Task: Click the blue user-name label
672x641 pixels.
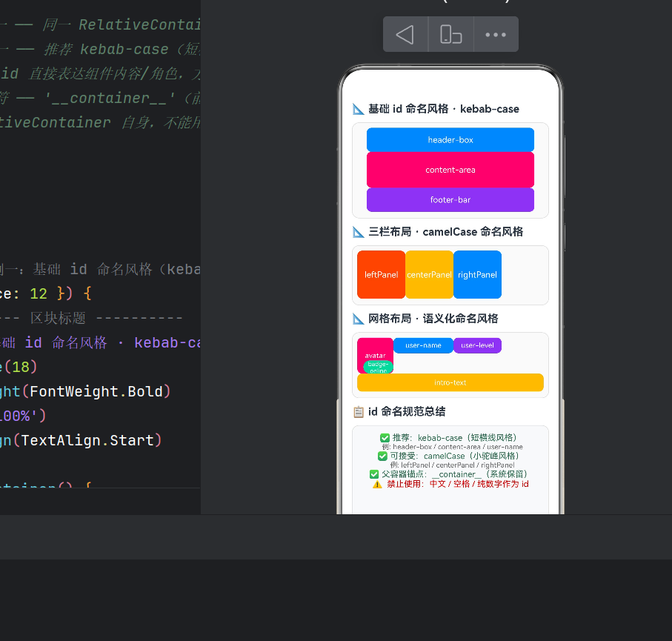Action: (x=423, y=345)
